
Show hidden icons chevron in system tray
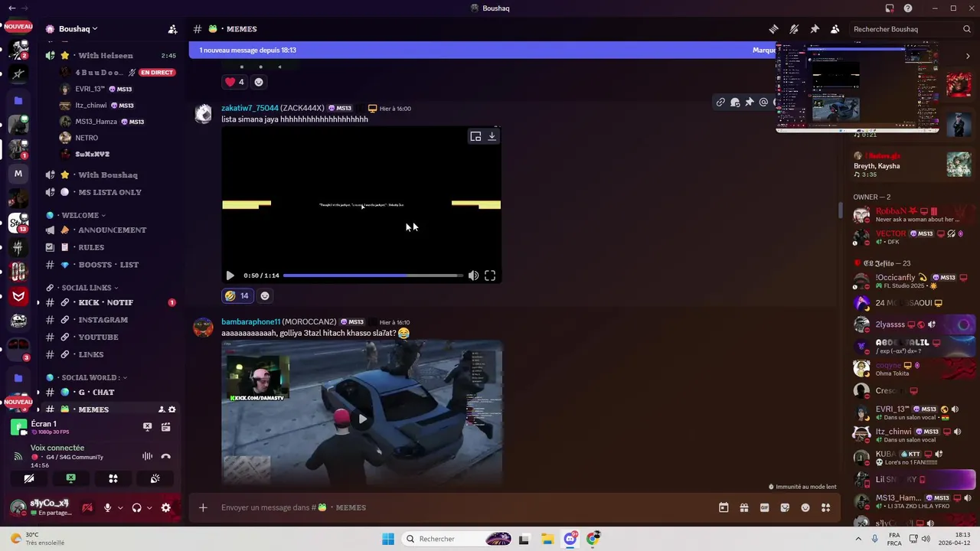860,539
